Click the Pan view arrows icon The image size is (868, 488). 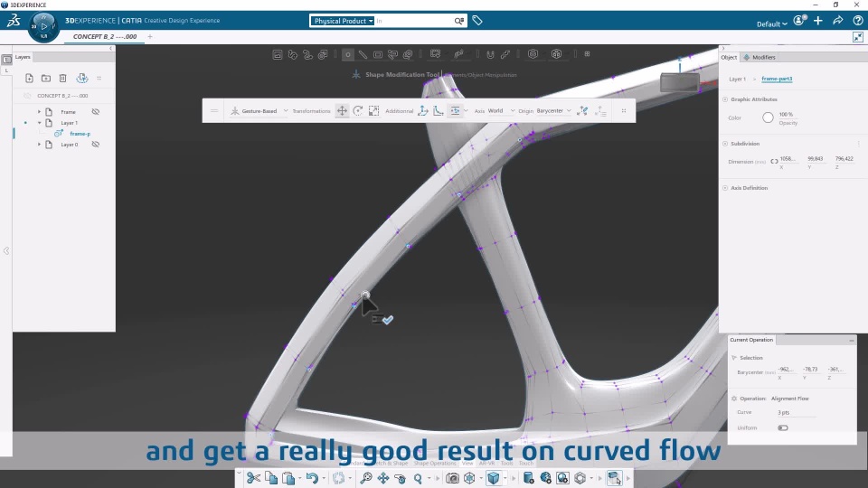[x=383, y=478]
